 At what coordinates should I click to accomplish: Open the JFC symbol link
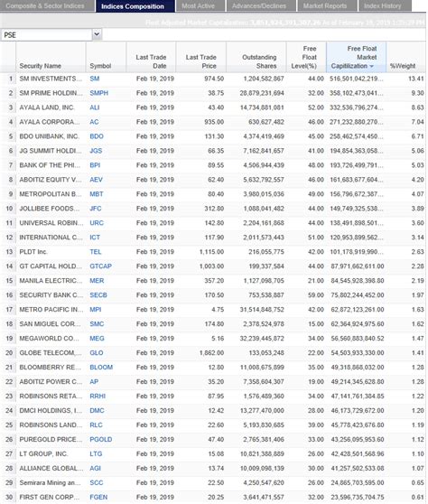pos(96,209)
